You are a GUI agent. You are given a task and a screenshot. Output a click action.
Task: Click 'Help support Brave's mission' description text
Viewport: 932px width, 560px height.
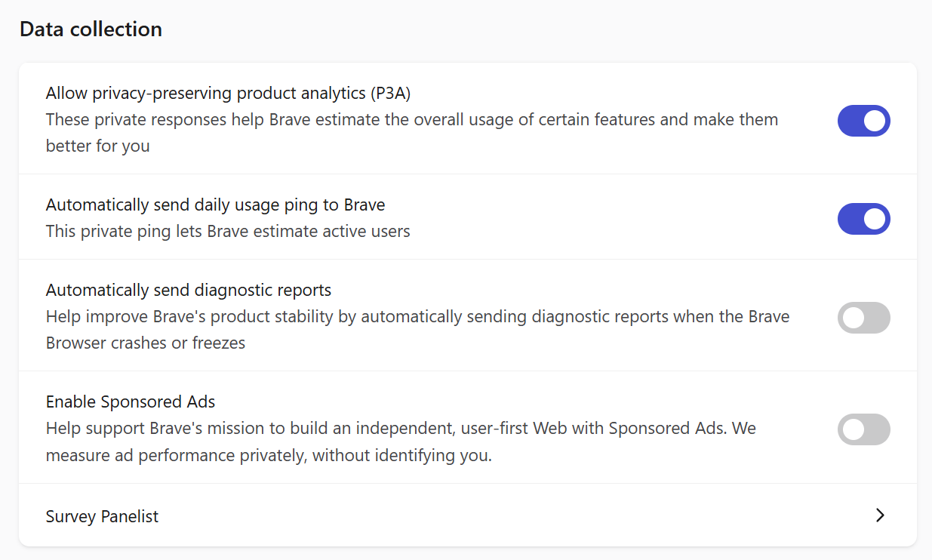click(401, 442)
